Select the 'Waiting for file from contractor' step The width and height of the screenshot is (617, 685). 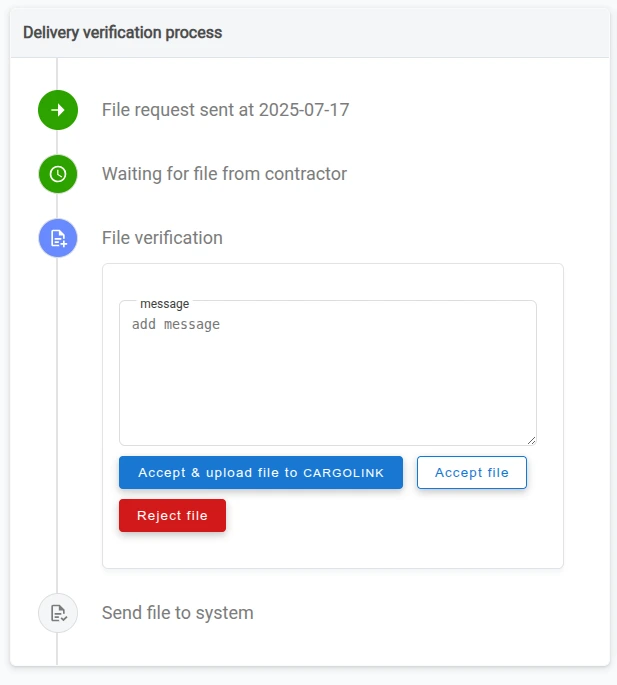[224, 174]
